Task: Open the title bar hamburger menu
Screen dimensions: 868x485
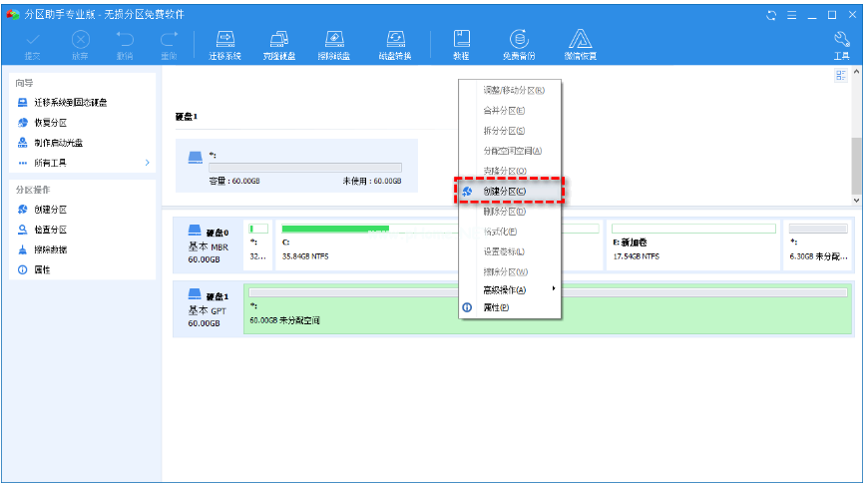Action: coord(791,15)
